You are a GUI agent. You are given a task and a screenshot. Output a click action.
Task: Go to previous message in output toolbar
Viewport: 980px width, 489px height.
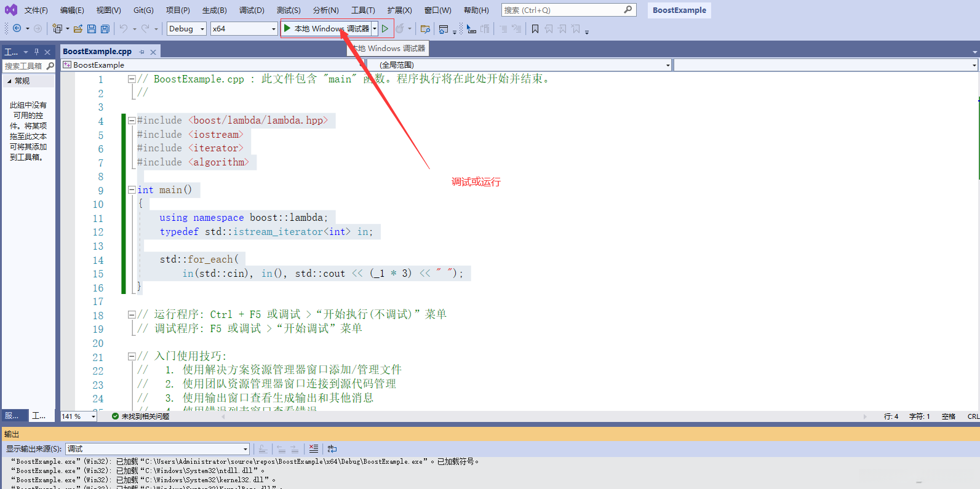281,449
